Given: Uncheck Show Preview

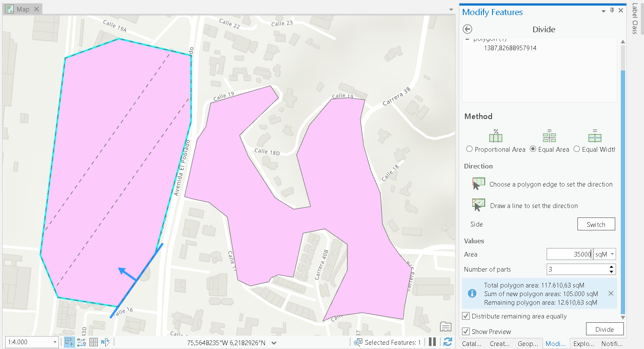Looking at the screenshot, I should 466,331.
